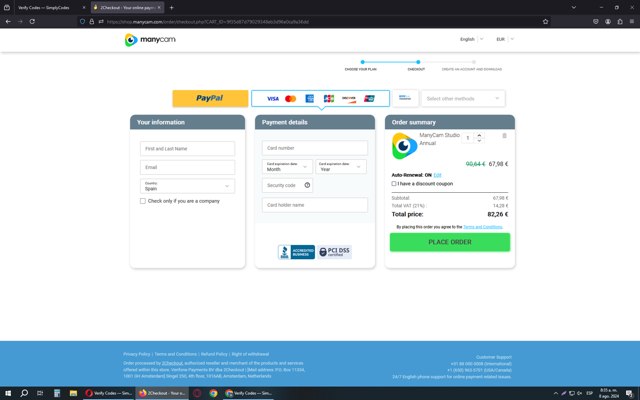Click the Card holder name field
The width and height of the screenshot is (640, 400).
point(315,205)
